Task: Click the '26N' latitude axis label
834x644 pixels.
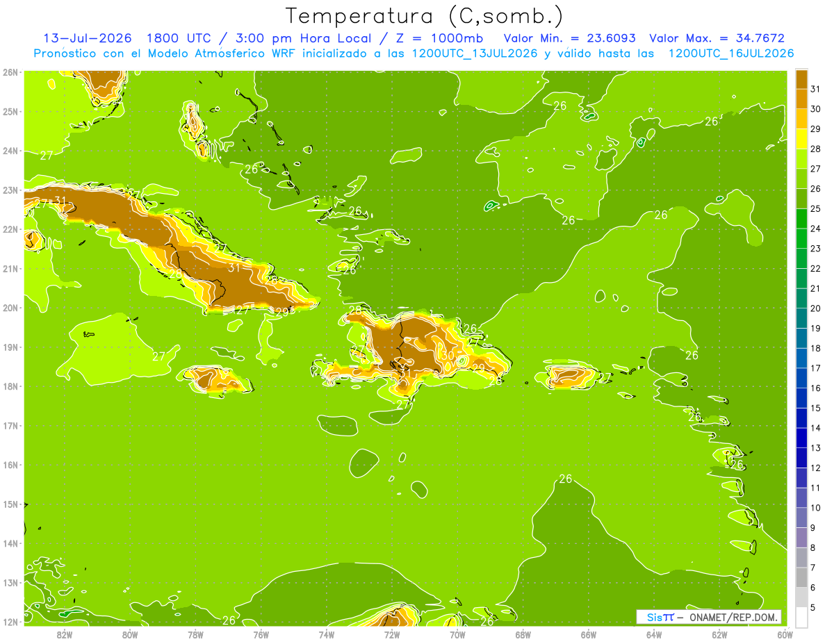Action: pos(10,72)
